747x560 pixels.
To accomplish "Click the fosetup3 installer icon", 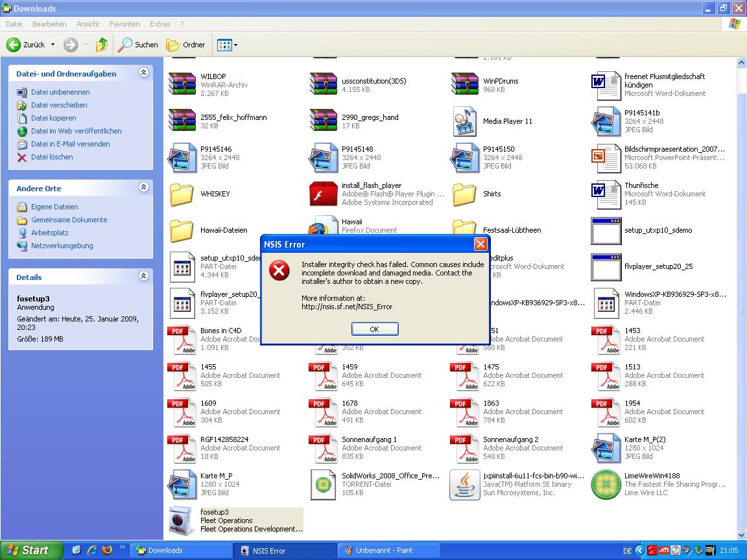I will tap(182, 520).
